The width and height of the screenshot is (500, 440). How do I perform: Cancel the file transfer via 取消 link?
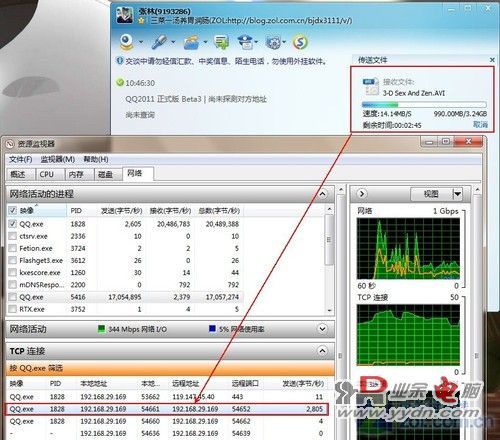(480, 125)
